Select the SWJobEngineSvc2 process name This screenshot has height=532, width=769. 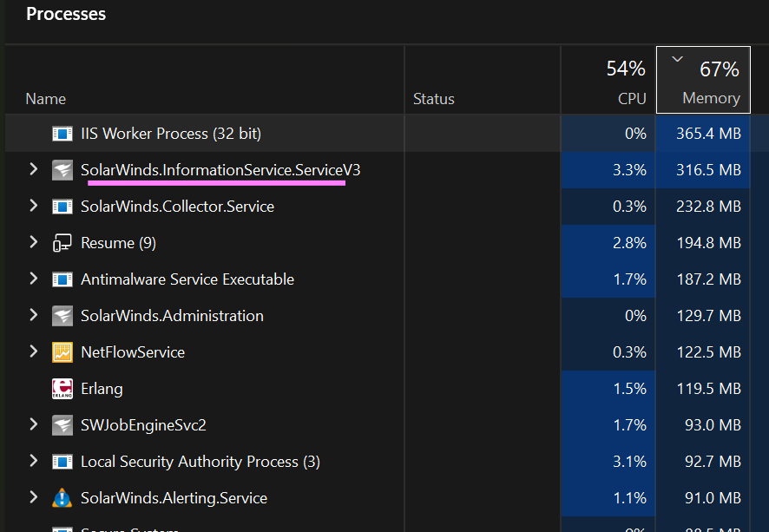pyautogui.click(x=143, y=425)
